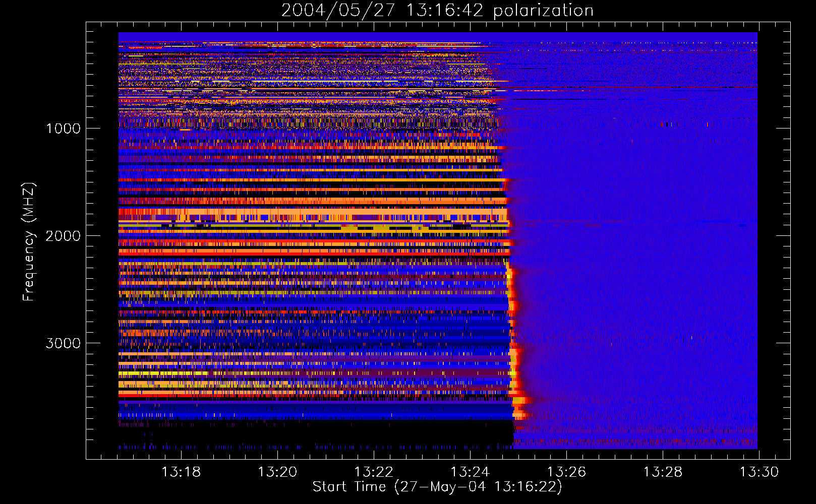
Task: Click the 13:26 time tick label
Action: tap(567, 472)
